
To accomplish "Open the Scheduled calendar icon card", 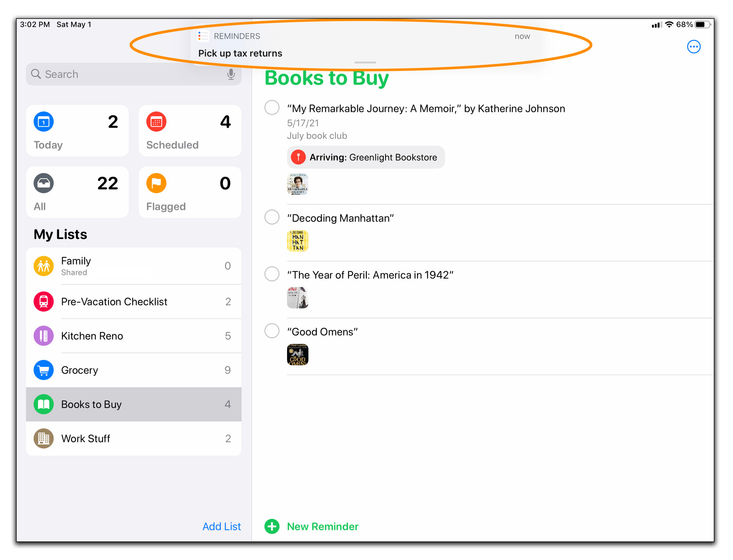I will 156,122.
